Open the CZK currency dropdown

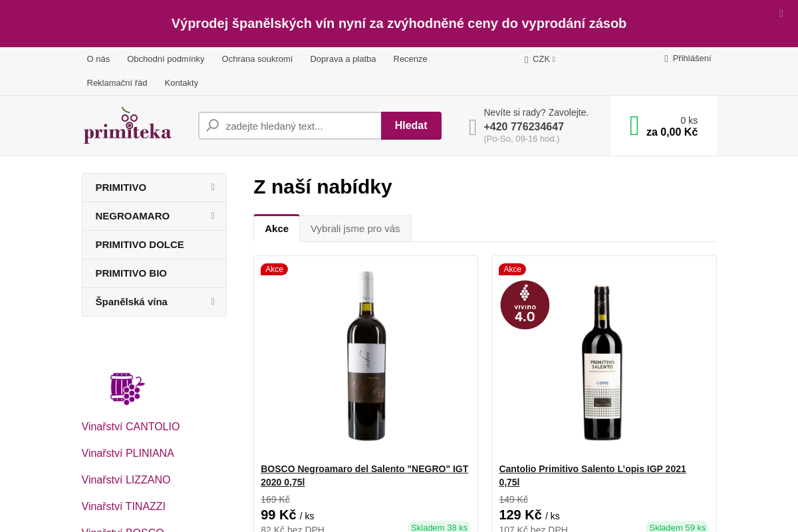pyautogui.click(x=540, y=59)
